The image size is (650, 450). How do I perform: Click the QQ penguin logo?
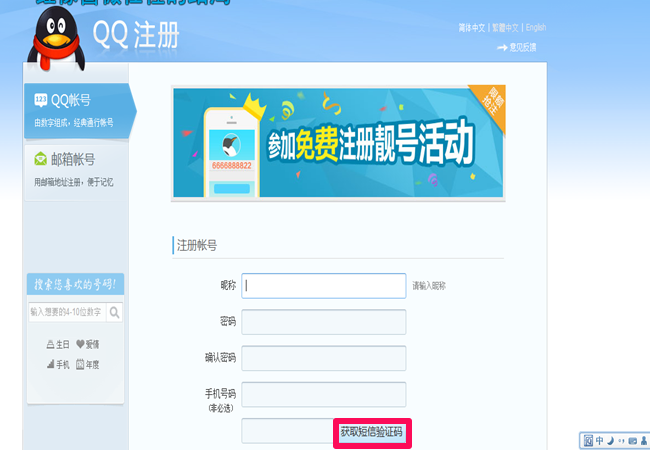click(56, 39)
